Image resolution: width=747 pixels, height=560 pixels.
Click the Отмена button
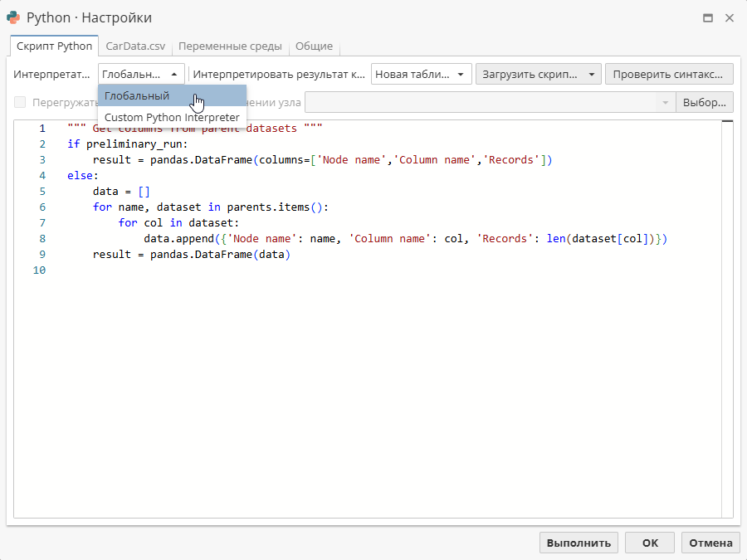click(710, 543)
